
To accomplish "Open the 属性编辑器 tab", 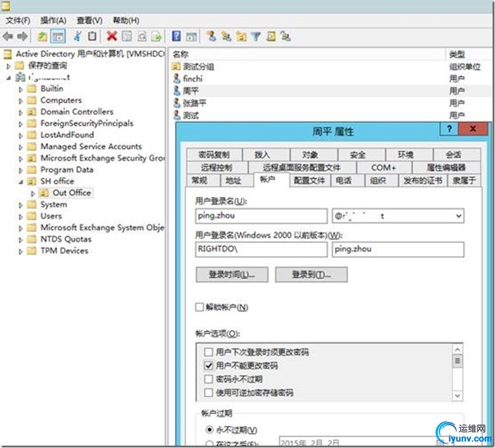I will (x=446, y=168).
